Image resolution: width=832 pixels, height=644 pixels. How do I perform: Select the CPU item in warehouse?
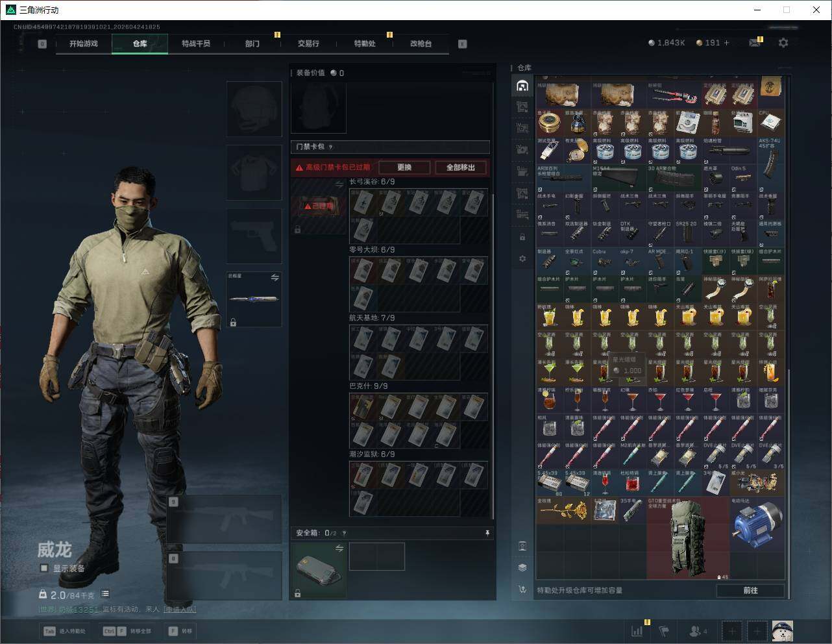tap(770, 122)
